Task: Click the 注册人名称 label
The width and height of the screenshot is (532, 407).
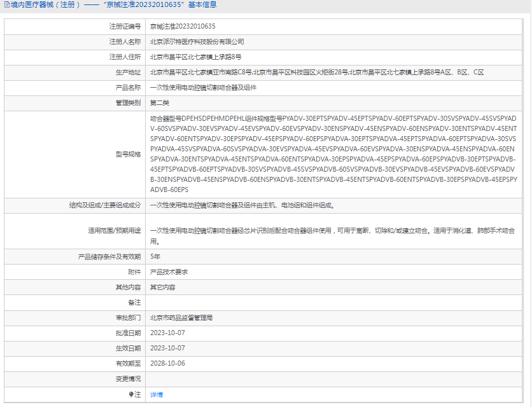Action: [x=125, y=42]
